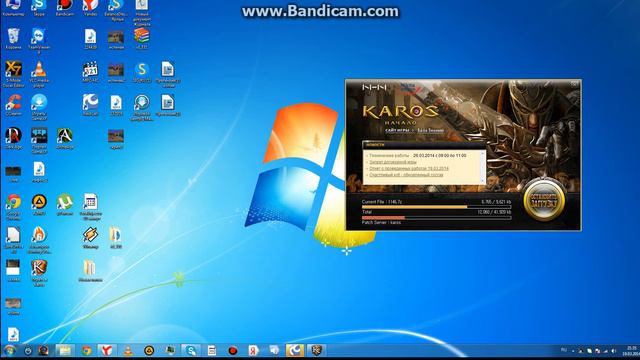The image size is (640, 360).
Task: Open Google Chrome from the taskbar
Action: (86, 351)
